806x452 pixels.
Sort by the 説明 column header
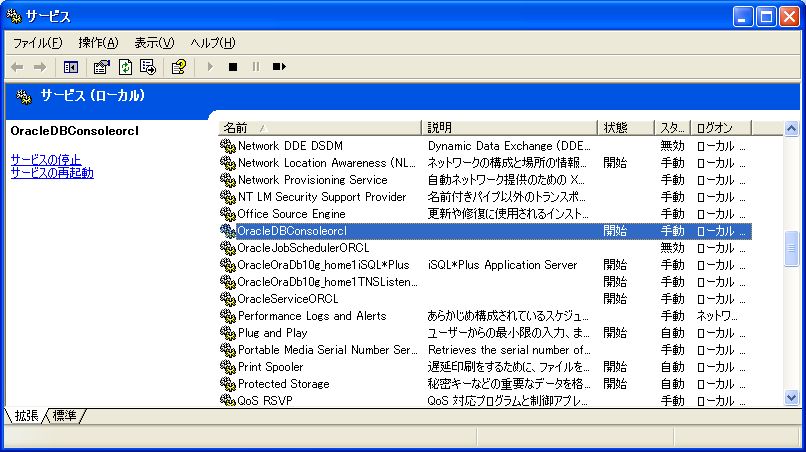pyautogui.click(x=509, y=128)
